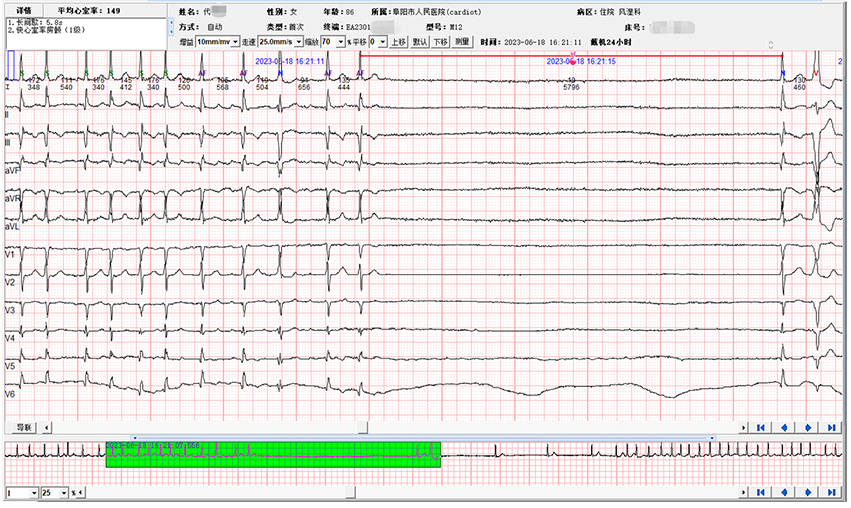Select the lead V6 label
Viewport: 851px width, 508px height.
click(10, 394)
